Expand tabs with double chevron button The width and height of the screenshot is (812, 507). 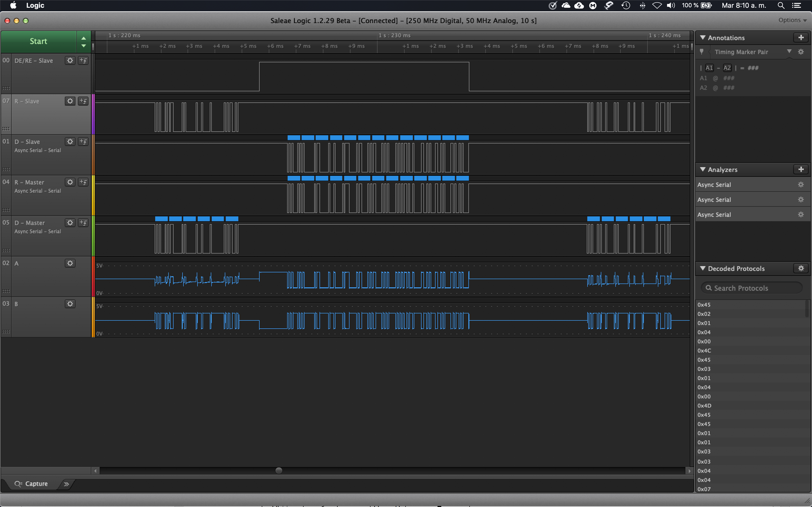pos(66,484)
